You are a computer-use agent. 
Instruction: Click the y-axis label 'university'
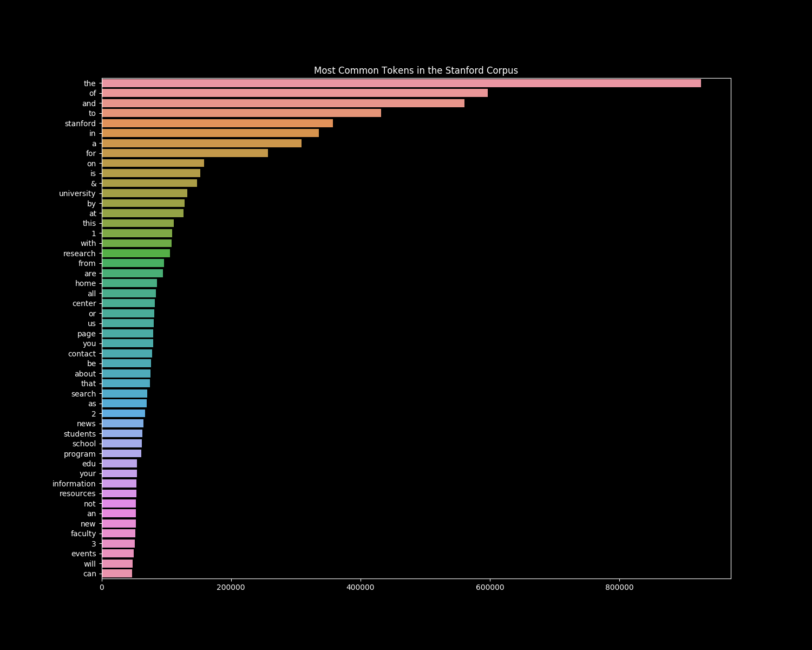pyautogui.click(x=77, y=193)
